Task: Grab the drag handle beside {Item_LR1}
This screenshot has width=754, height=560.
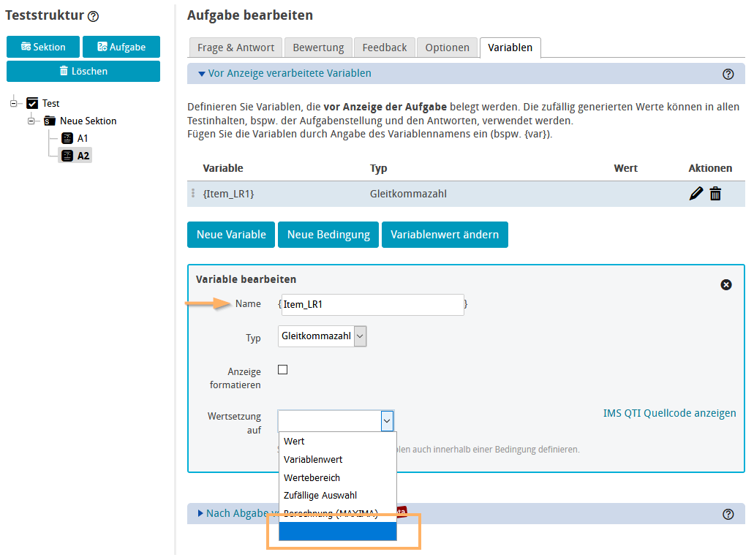Action: point(194,194)
